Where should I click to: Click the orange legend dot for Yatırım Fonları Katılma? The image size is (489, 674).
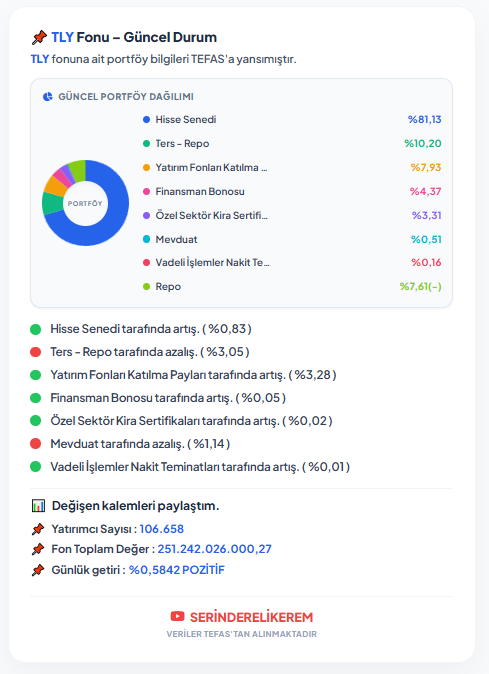tap(147, 168)
